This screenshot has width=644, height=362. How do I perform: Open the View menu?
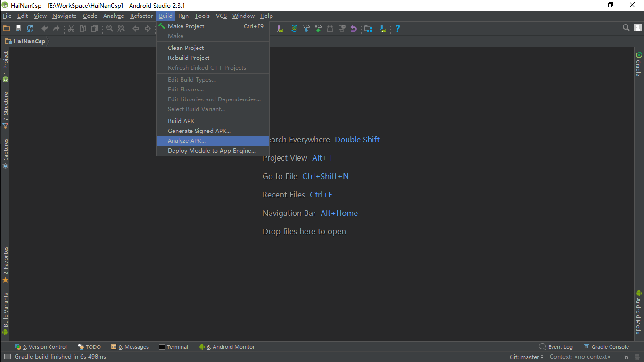41,16
